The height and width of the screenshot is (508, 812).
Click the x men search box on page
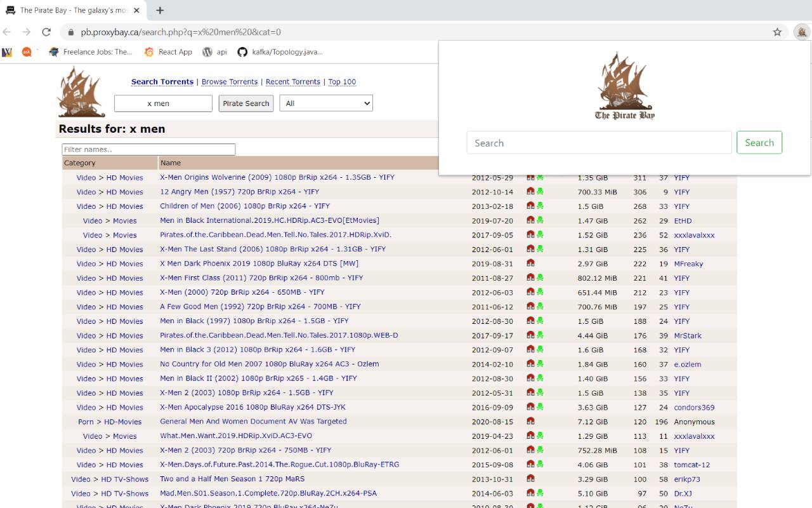[x=163, y=104]
